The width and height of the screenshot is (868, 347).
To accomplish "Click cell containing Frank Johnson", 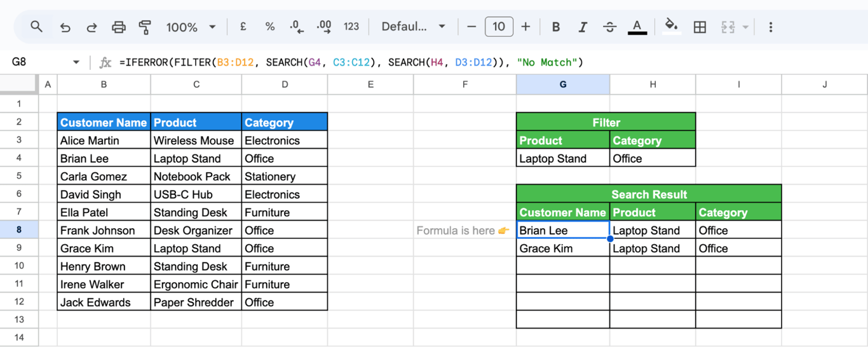I will (x=104, y=230).
